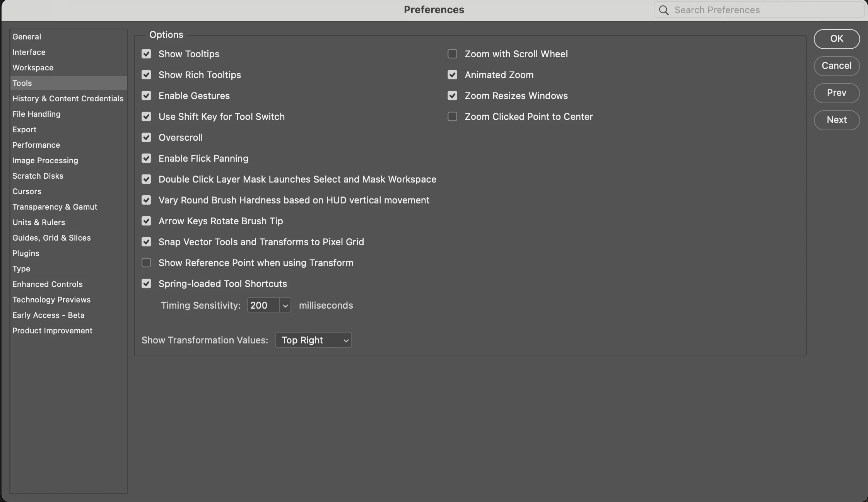The image size is (868, 502).
Task: Click the Prev button
Action: click(x=836, y=93)
